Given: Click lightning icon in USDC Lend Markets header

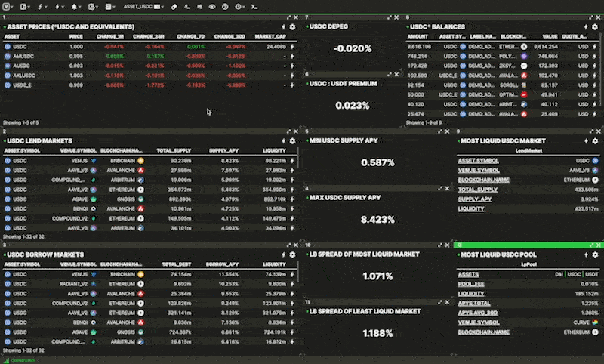Looking at the screenshot, I should pyautogui.click(x=284, y=141).
